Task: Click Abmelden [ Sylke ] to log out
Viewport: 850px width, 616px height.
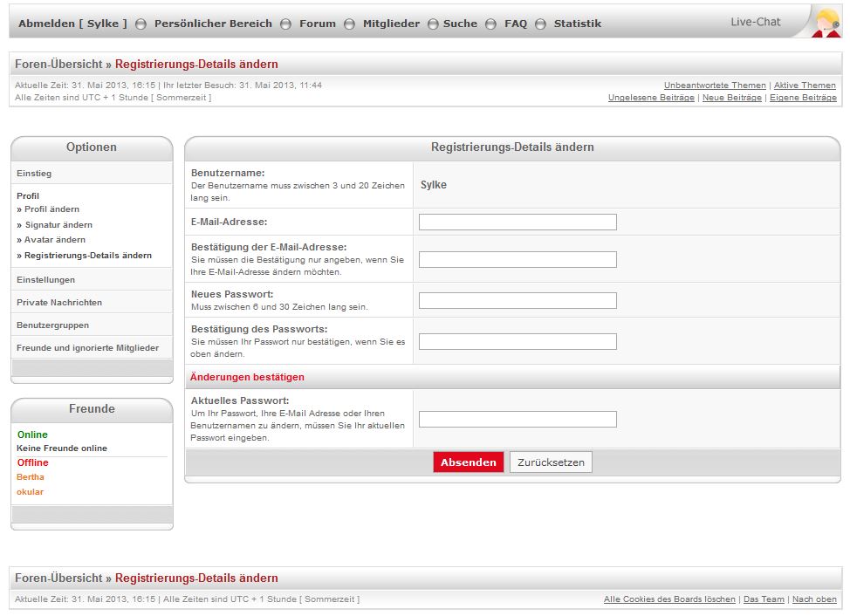Action: pos(72,24)
